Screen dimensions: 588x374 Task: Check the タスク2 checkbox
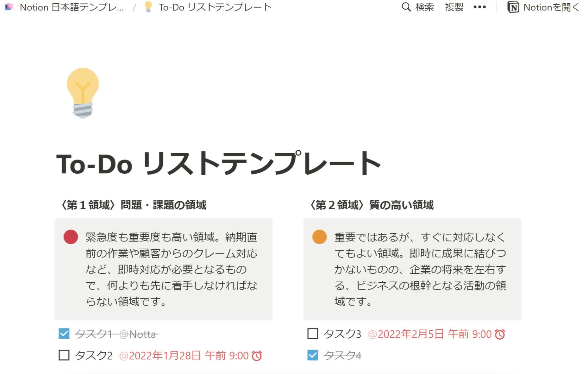(x=64, y=355)
